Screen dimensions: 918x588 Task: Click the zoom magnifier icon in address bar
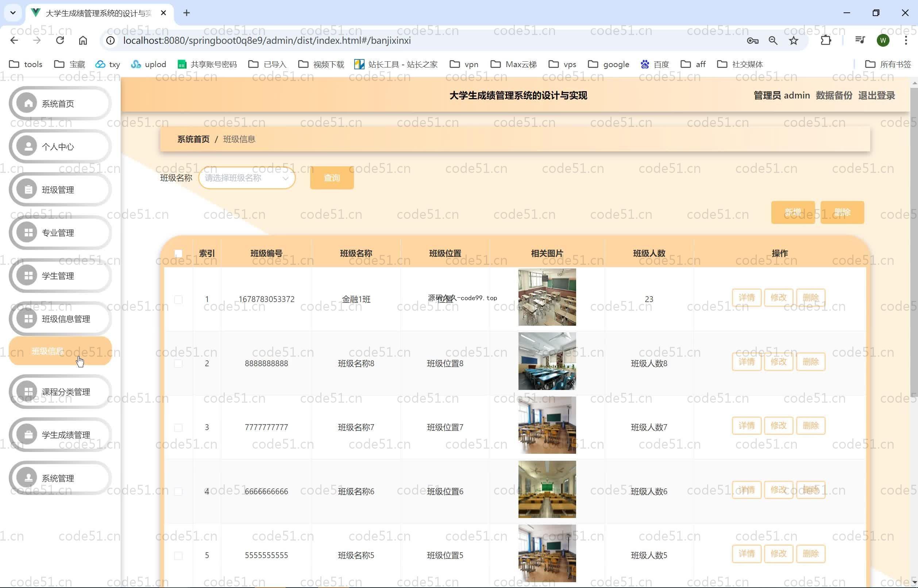coord(773,40)
